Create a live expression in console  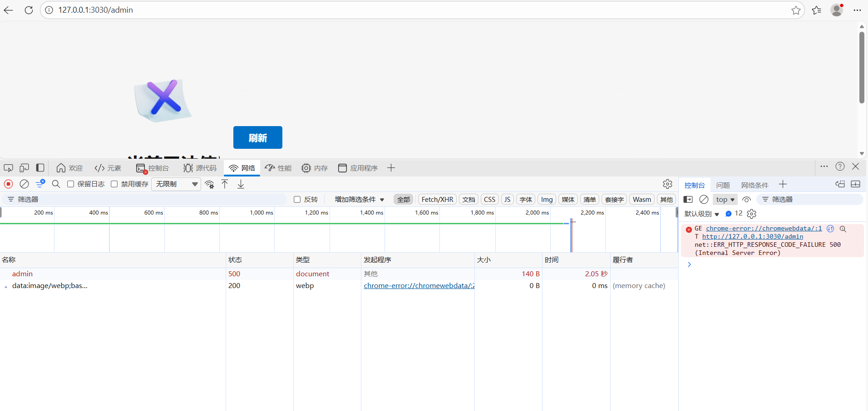click(x=747, y=199)
